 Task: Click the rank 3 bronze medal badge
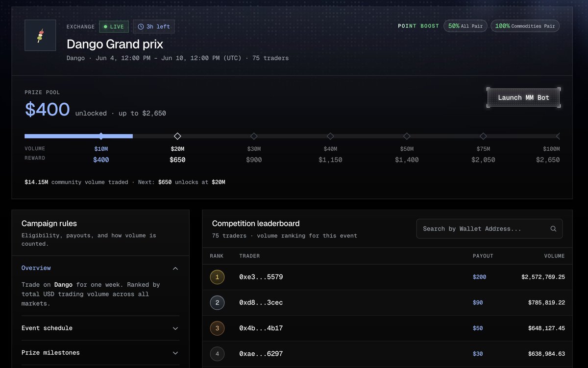pyautogui.click(x=217, y=328)
